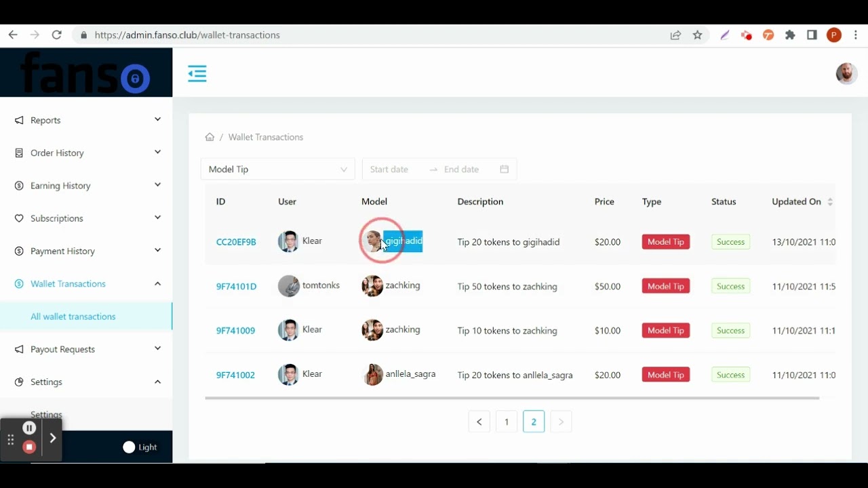The width and height of the screenshot is (868, 488).
Task: Click the Description column header
Action: (x=480, y=202)
